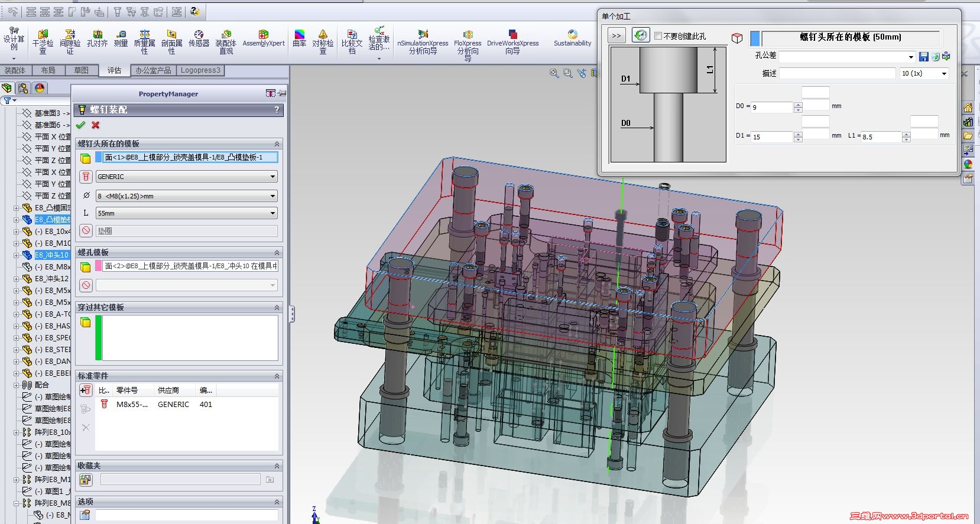The height and width of the screenshot is (524, 980).
Task: Switch to the 布局 tab
Action: pyautogui.click(x=48, y=70)
